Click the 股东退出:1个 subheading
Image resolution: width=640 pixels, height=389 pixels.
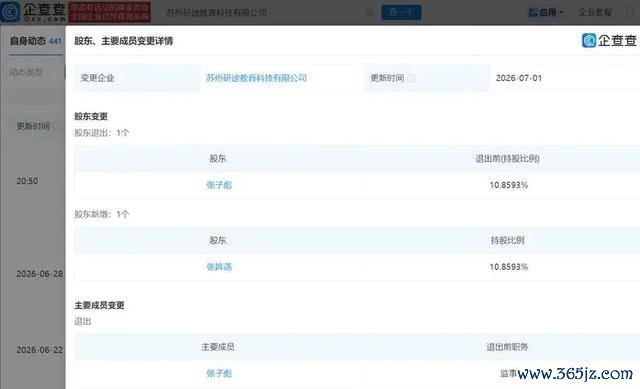[102, 133]
